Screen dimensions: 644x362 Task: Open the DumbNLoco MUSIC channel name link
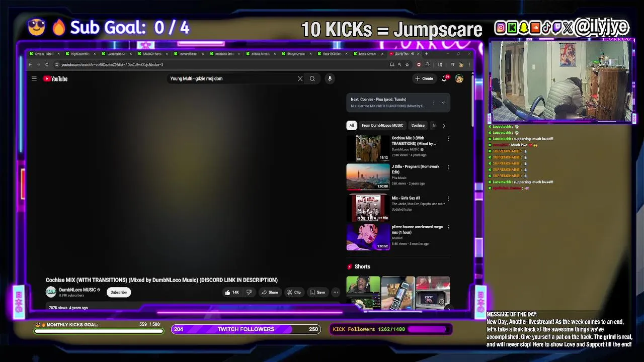(77, 290)
